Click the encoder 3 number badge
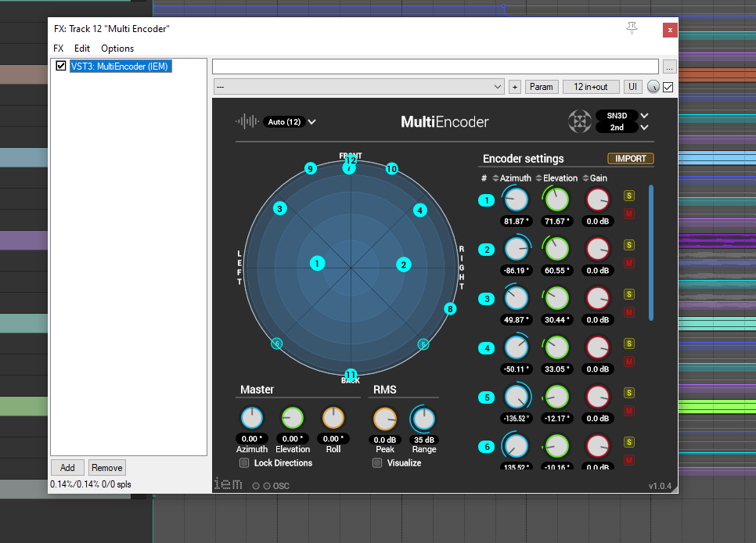Viewport: 756px width, 543px height. (x=487, y=299)
